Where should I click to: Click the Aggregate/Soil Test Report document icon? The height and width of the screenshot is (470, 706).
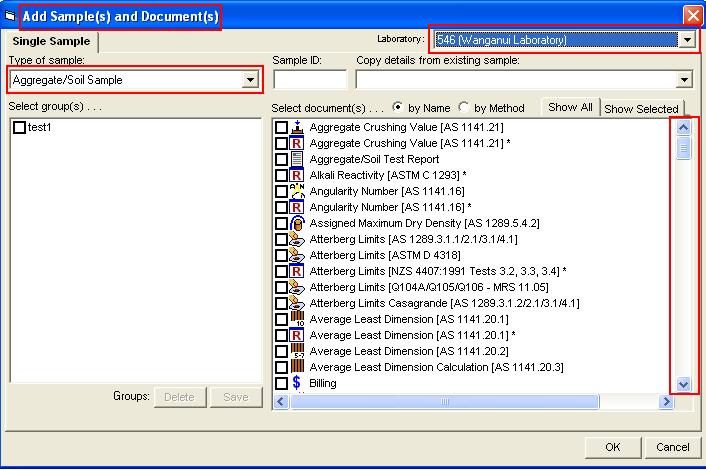tap(296, 159)
